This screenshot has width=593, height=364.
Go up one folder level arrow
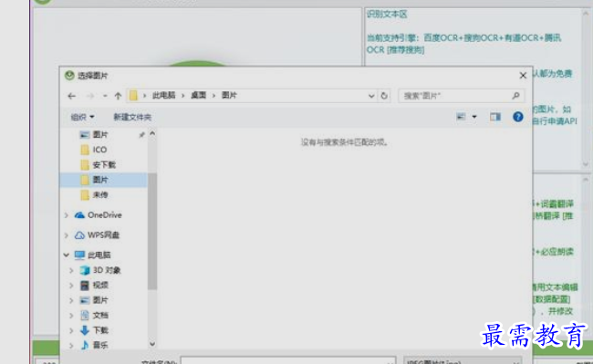(x=118, y=96)
